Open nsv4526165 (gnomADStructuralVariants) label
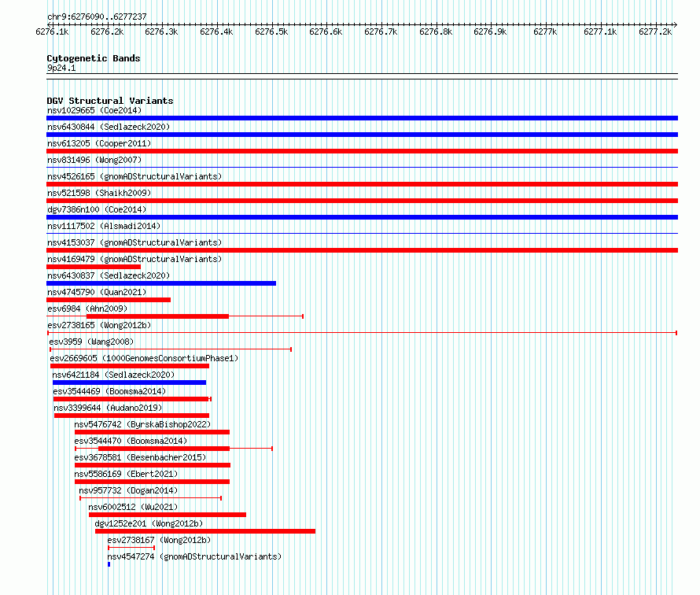 (x=134, y=176)
